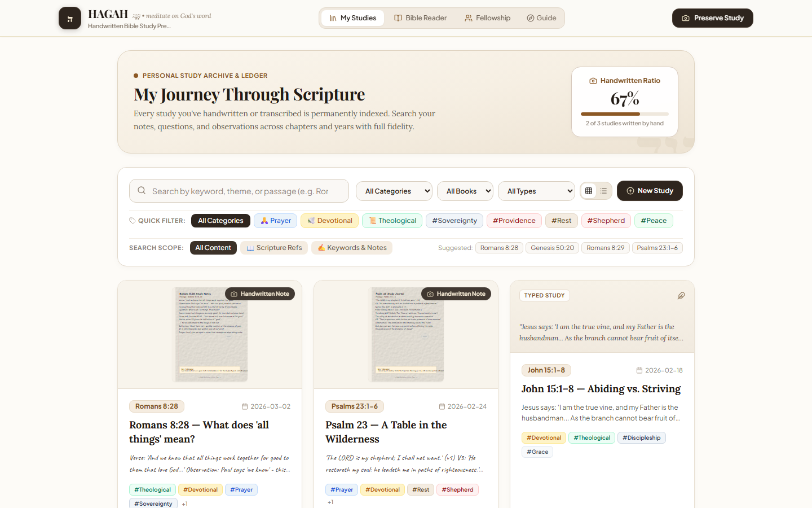Open the Bible Reader tab

(x=421, y=18)
